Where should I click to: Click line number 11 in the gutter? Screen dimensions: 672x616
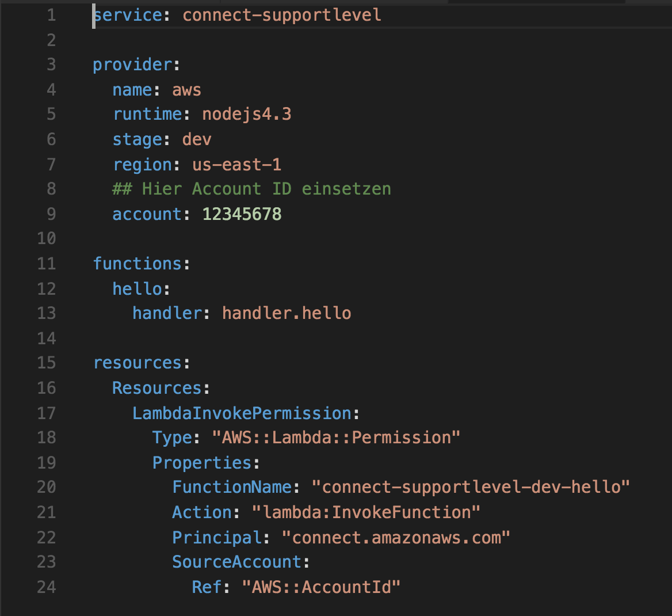click(46, 264)
